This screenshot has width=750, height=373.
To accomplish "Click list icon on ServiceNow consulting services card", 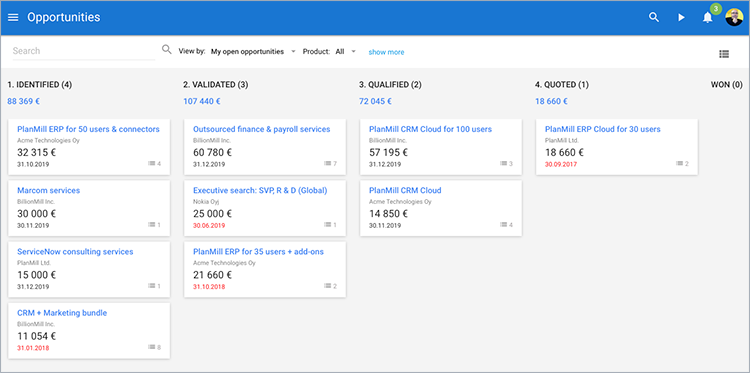I will (x=152, y=286).
